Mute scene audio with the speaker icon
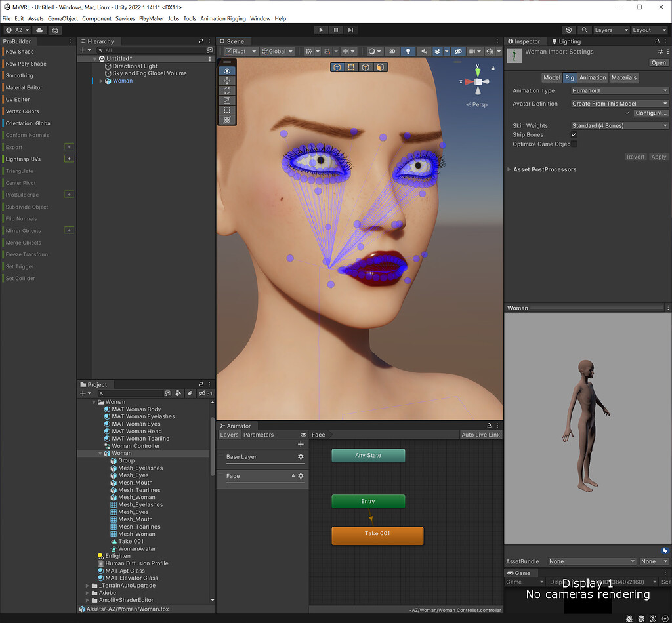Screen dimensions: 672x623 tap(424, 51)
